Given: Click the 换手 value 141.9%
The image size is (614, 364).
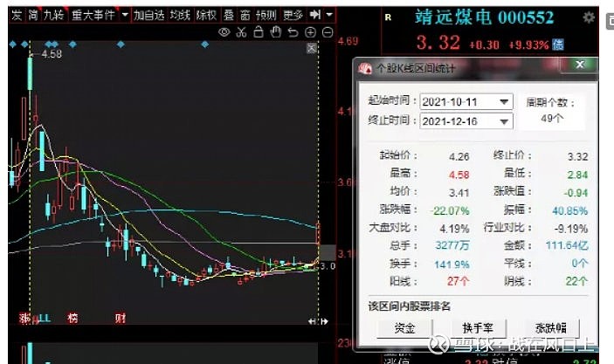Looking at the screenshot, I should 452,264.
